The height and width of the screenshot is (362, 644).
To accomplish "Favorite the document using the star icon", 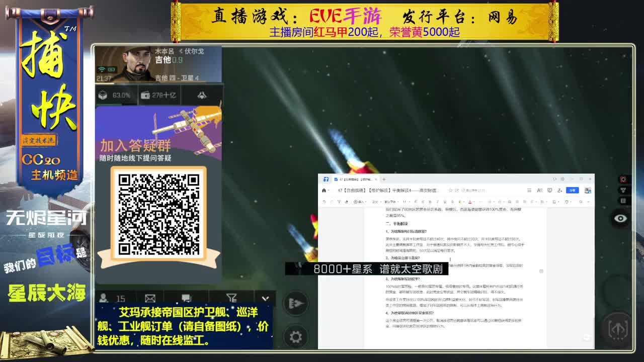I will point(451,191).
